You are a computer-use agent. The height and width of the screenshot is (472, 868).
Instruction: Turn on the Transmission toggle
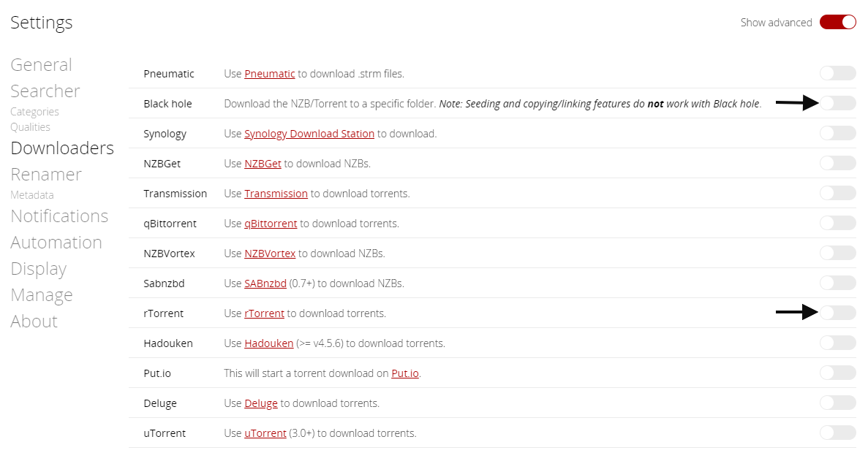click(837, 193)
